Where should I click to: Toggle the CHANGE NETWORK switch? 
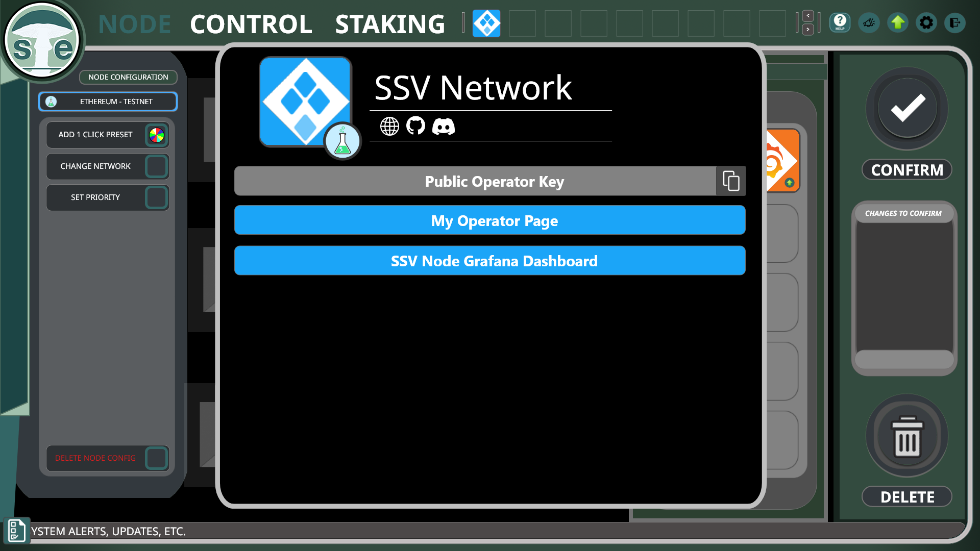coord(157,166)
